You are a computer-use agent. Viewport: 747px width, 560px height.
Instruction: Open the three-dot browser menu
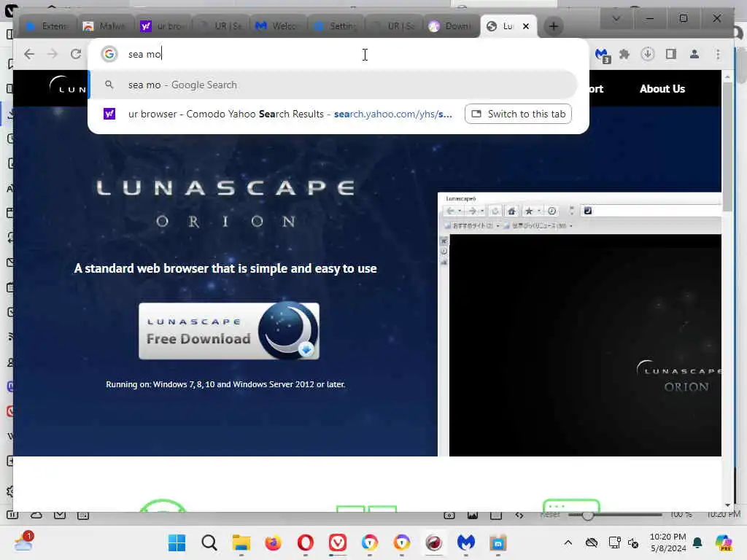click(718, 54)
